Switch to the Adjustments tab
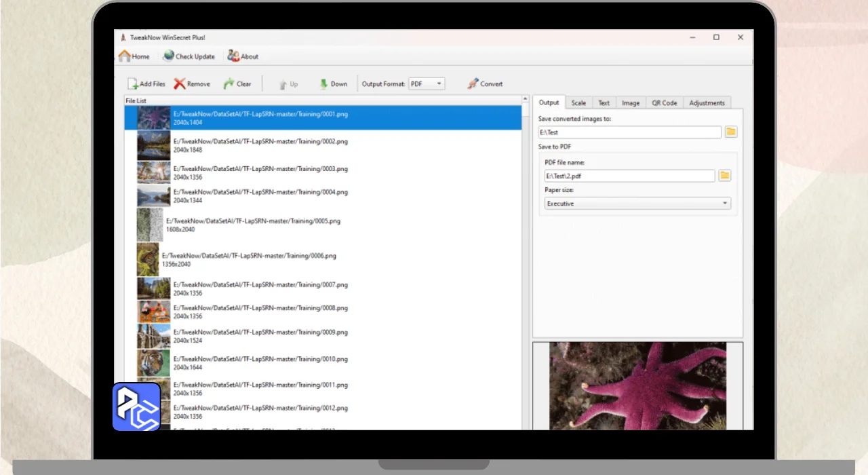 (x=707, y=103)
